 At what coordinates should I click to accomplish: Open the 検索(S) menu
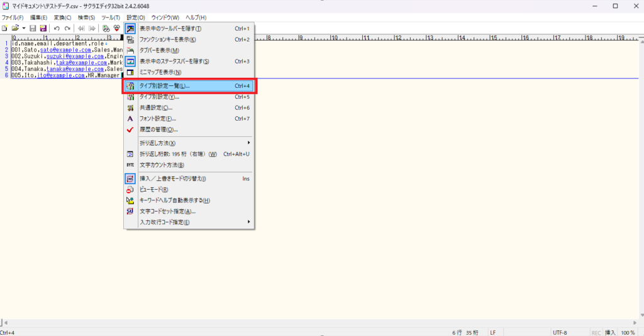click(x=87, y=17)
